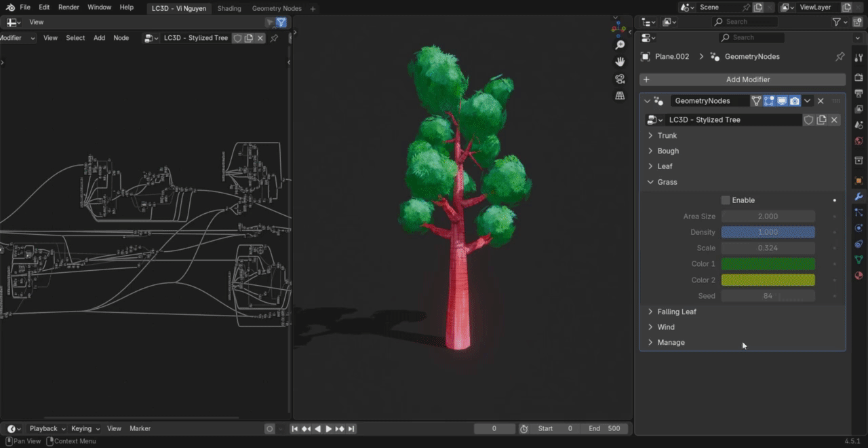Open the Tool properties tab
Viewport: 868px width, 448px height.
(859, 57)
